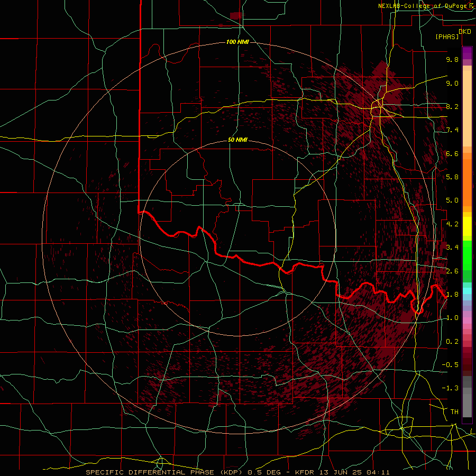
Task: Click the KFDR radar site identifier
Action: pyautogui.click(x=305, y=472)
